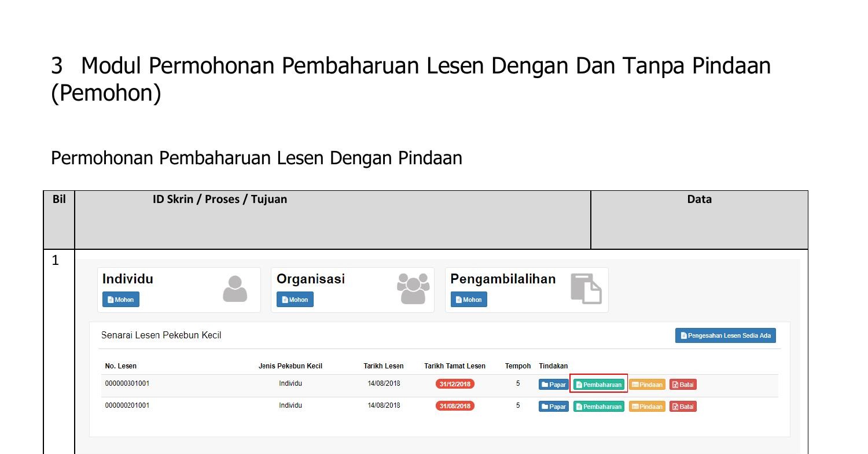Click the Tarikh Tamat Lesen column header

(455, 366)
